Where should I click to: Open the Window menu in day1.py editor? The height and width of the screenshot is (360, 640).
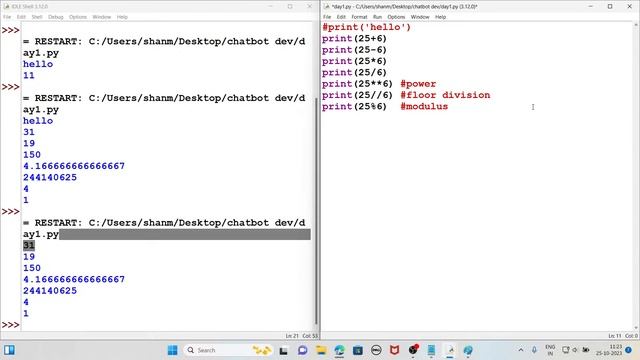pos(420,17)
